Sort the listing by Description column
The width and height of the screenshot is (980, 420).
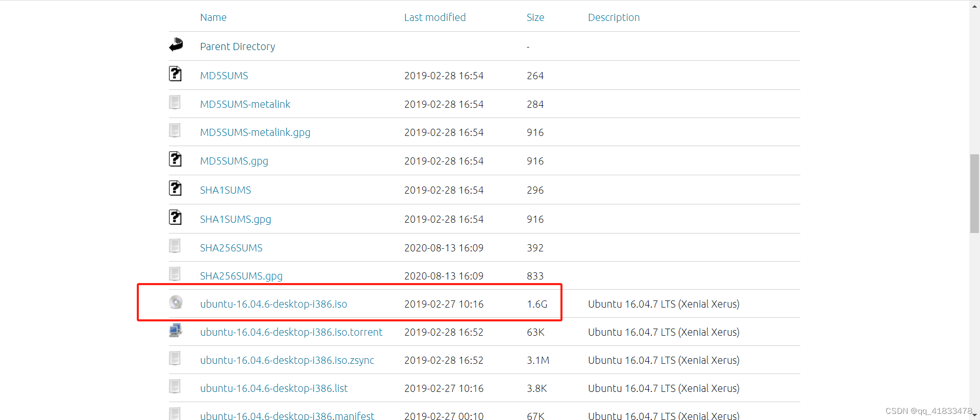pos(614,17)
